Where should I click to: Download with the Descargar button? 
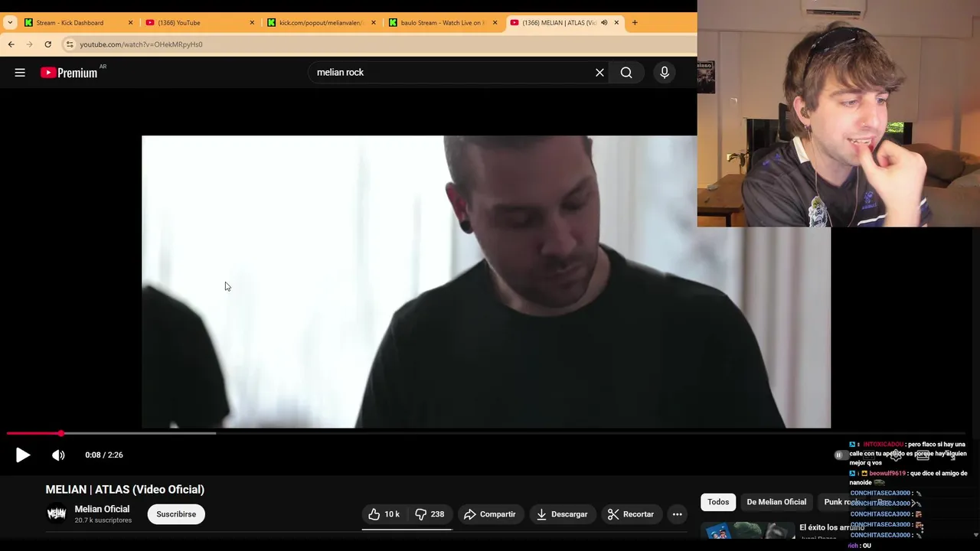[x=562, y=514]
